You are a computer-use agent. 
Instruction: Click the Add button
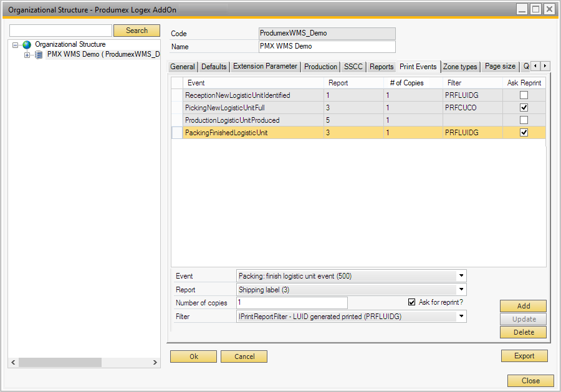coord(523,306)
